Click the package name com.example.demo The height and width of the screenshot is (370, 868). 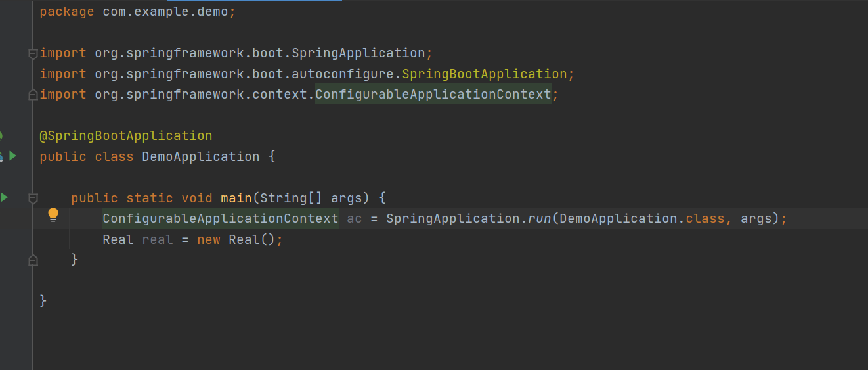165,12
